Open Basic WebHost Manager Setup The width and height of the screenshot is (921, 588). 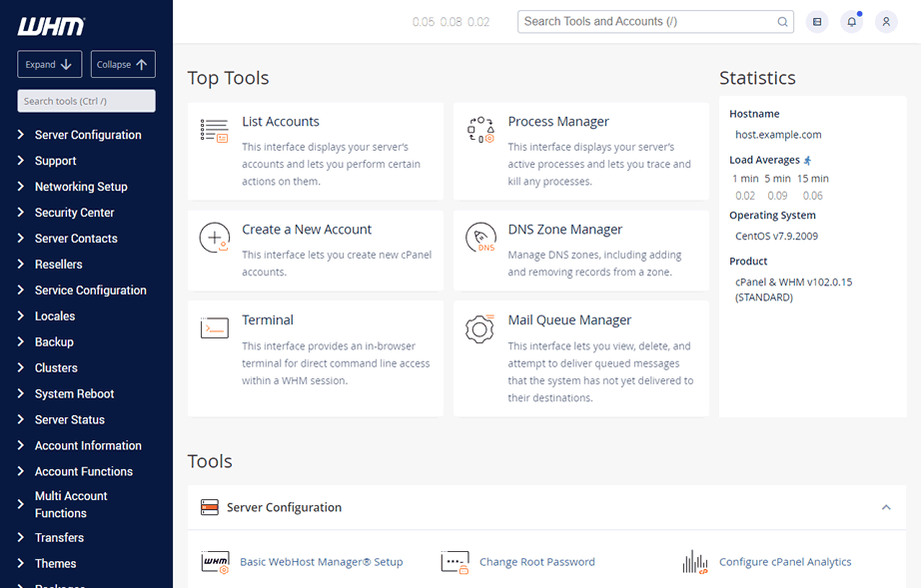click(x=320, y=562)
